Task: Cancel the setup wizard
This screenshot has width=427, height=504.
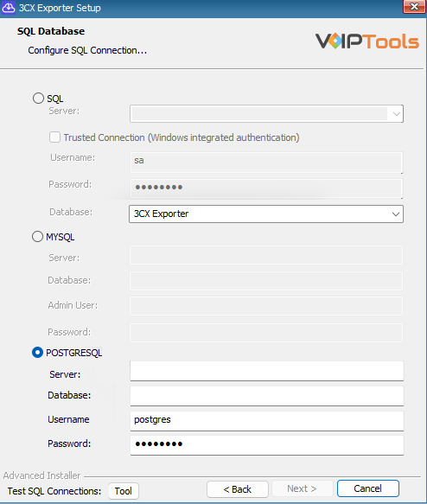Action: [368, 488]
